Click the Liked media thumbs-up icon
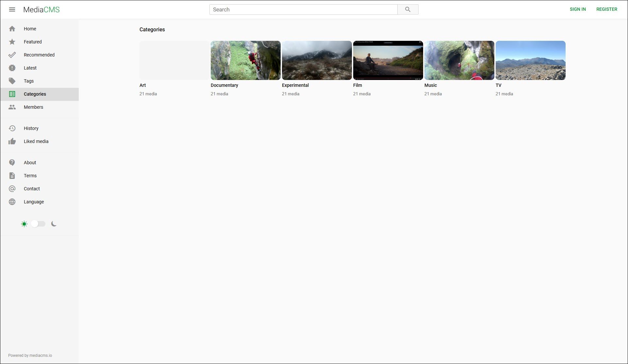 coord(12,141)
